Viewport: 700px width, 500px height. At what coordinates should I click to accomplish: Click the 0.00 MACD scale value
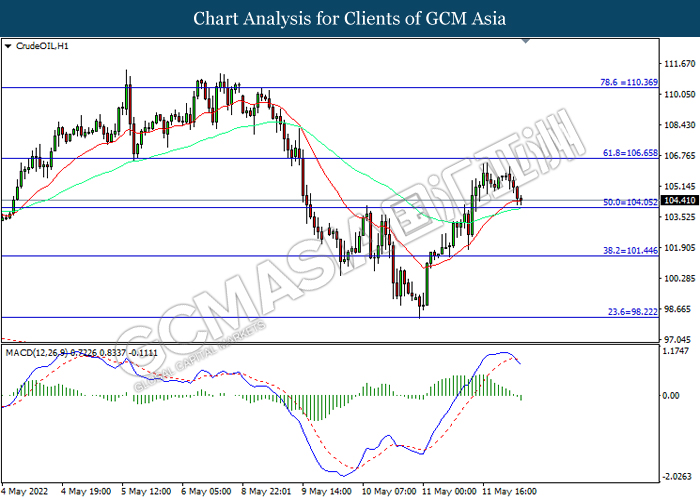click(671, 396)
